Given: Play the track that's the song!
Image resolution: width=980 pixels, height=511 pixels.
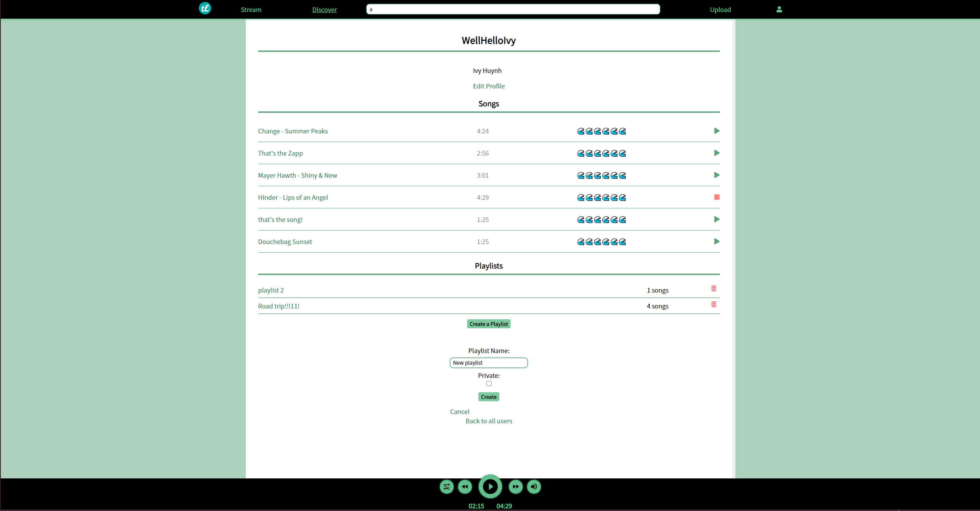Looking at the screenshot, I should 717,219.
